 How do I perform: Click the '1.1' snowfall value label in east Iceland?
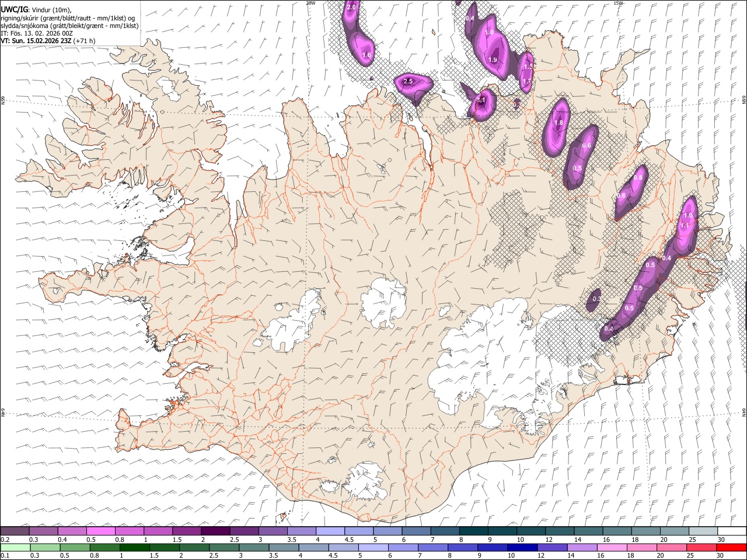[685, 225]
